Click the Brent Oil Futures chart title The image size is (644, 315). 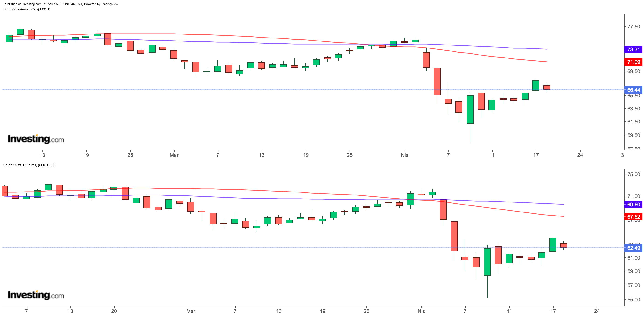pyautogui.click(x=27, y=10)
